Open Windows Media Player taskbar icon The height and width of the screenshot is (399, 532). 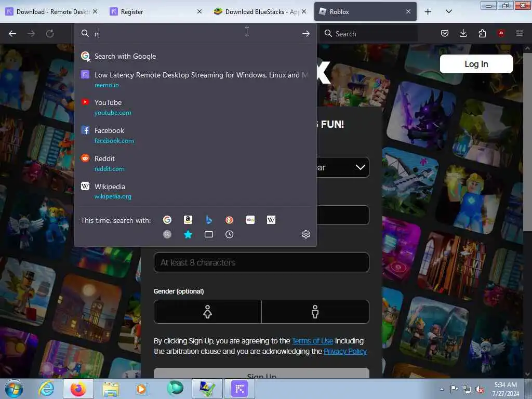click(x=141, y=389)
